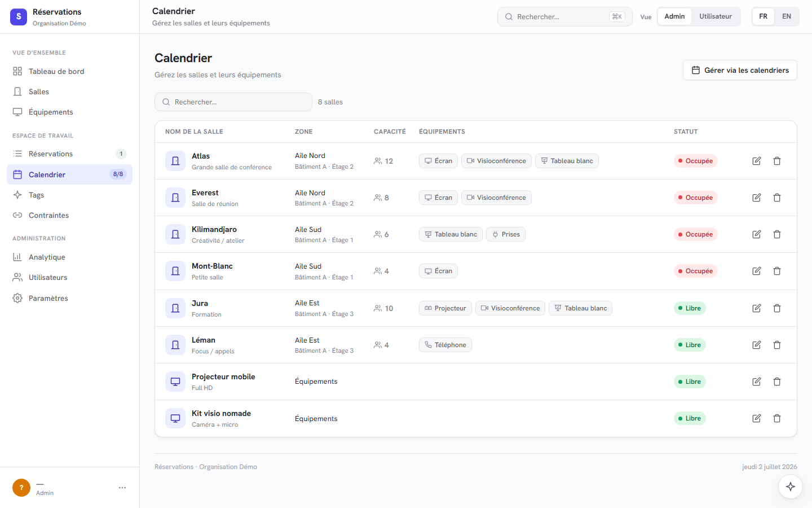812x508 pixels.
Task: Switch view to Admin
Action: [x=674, y=16]
